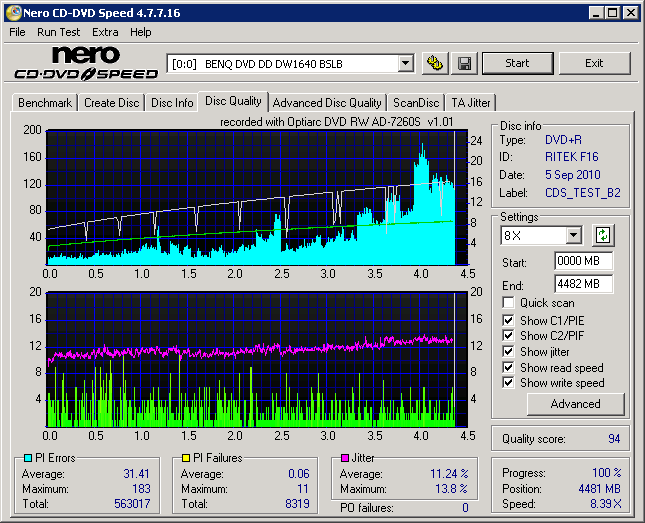Screen dimensions: 645x523
Task: Click the refresh icon beside speed selector
Action: (602, 236)
